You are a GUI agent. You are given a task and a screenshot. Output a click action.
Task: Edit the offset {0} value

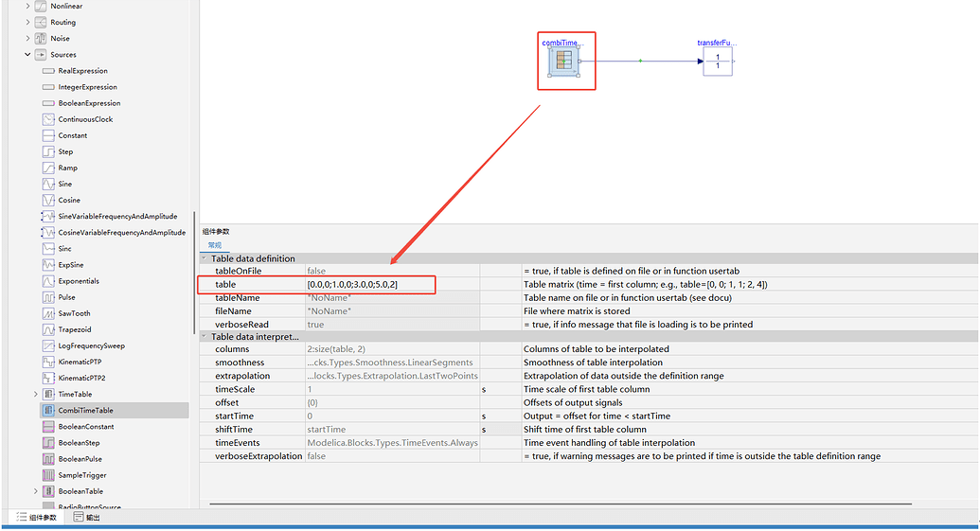[393, 403]
